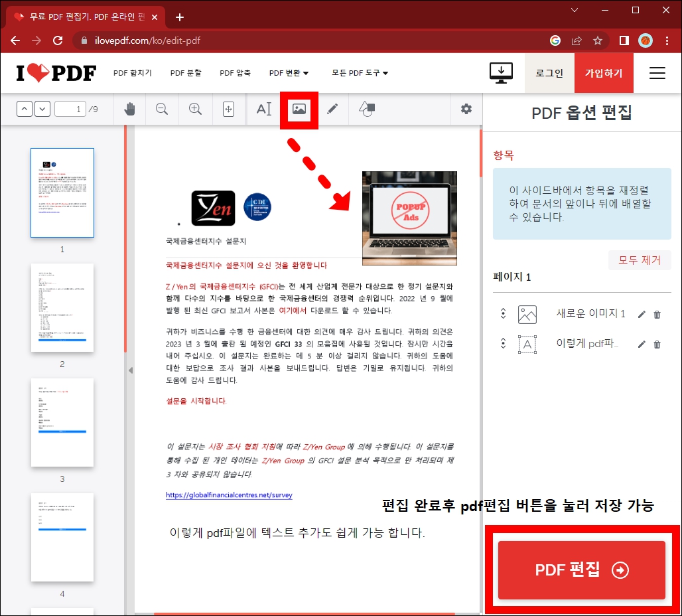Open the editor settings gear

pyautogui.click(x=466, y=109)
